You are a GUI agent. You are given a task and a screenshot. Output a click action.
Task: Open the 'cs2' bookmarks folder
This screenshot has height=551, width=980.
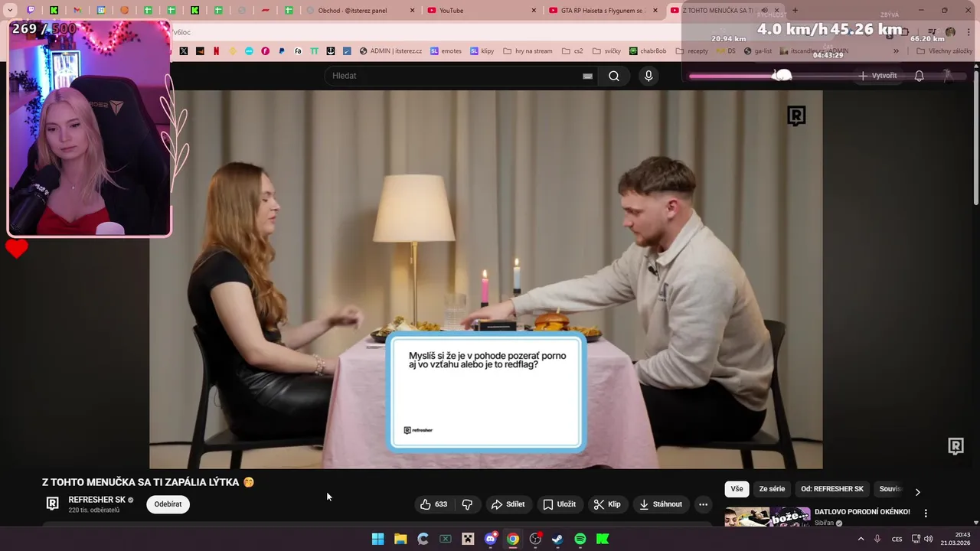[572, 51]
